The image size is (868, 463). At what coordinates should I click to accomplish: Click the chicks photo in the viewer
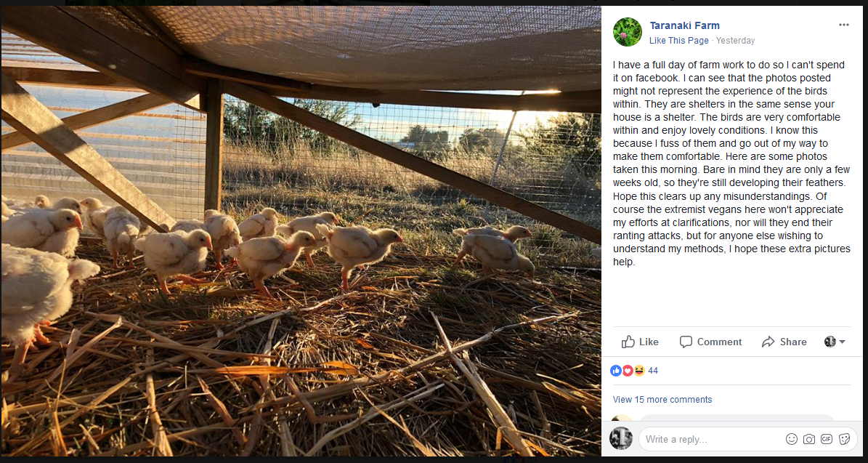pyautogui.click(x=301, y=233)
